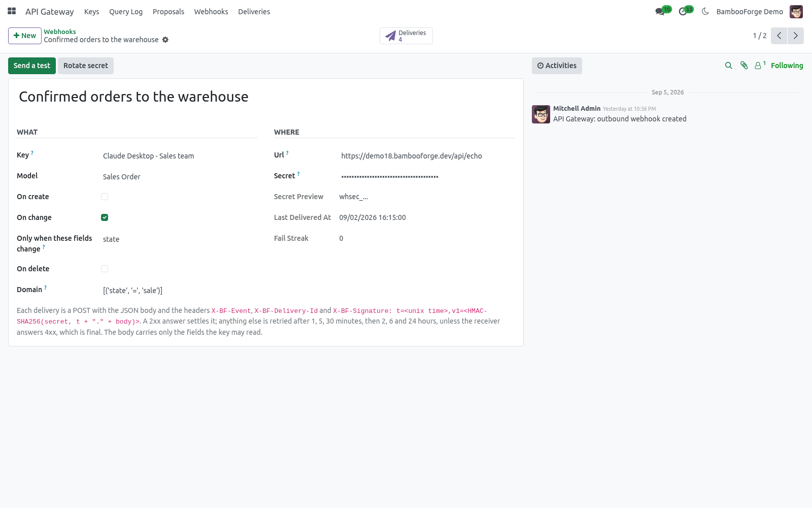Image resolution: width=812 pixels, height=508 pixels.
Task: Open the Proposals menu
Action: coord(168,11)
